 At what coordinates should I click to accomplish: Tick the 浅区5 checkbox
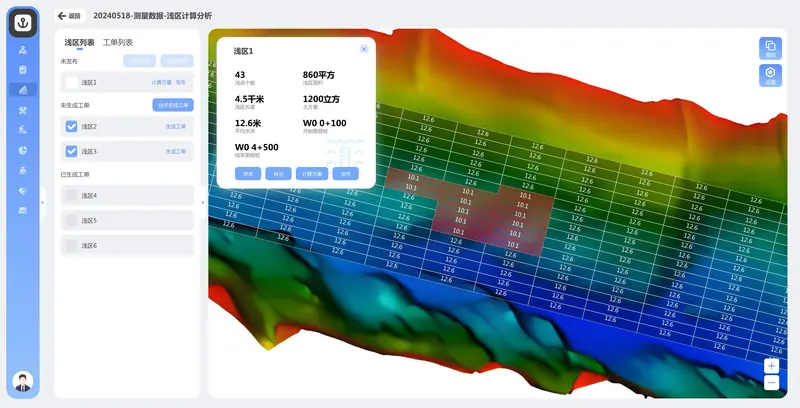[71, 220]
